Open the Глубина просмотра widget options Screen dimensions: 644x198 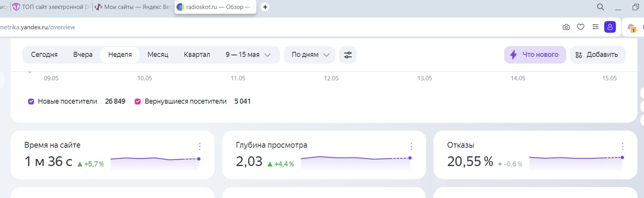(411, 146)
